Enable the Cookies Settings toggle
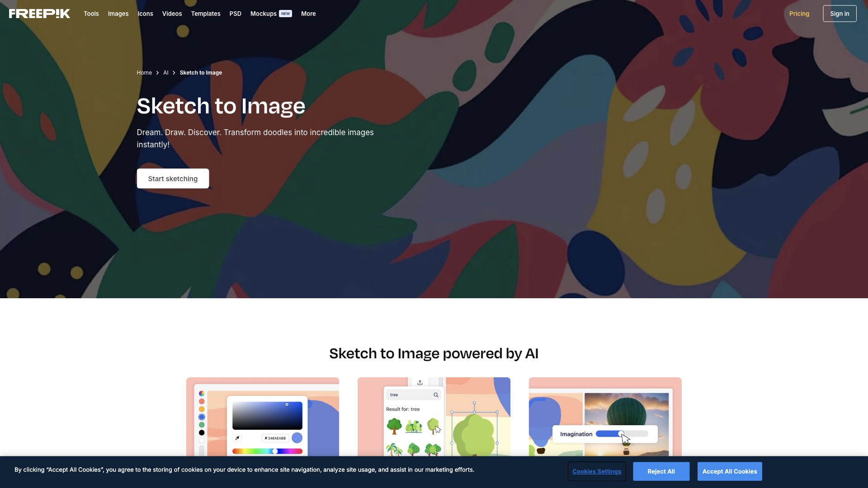868x488 pixels. coord(597,471)
